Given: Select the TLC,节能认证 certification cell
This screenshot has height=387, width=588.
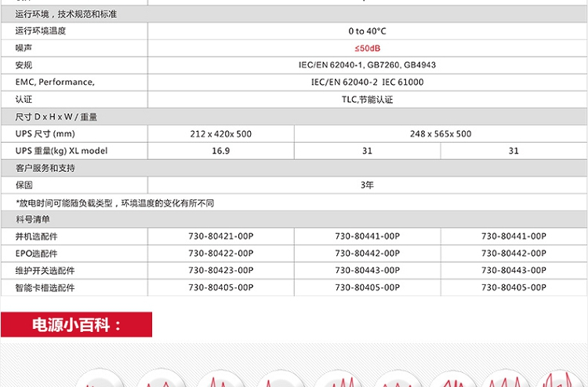Looking at the screenshot, I should coord(367,100).
